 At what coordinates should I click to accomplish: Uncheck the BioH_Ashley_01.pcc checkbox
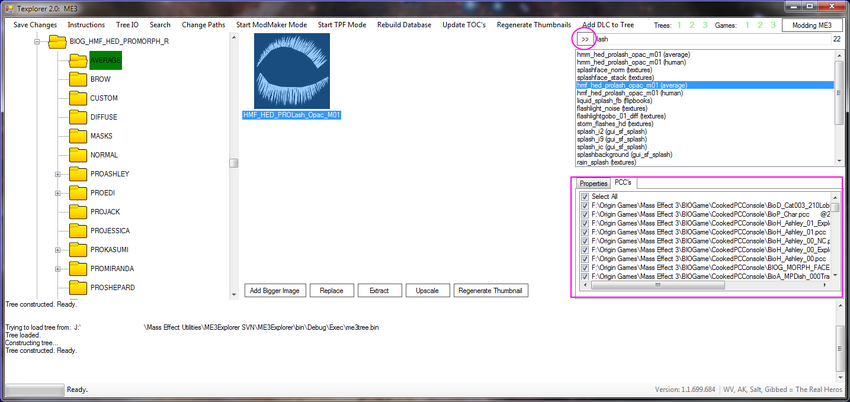[x=584, y=232]
